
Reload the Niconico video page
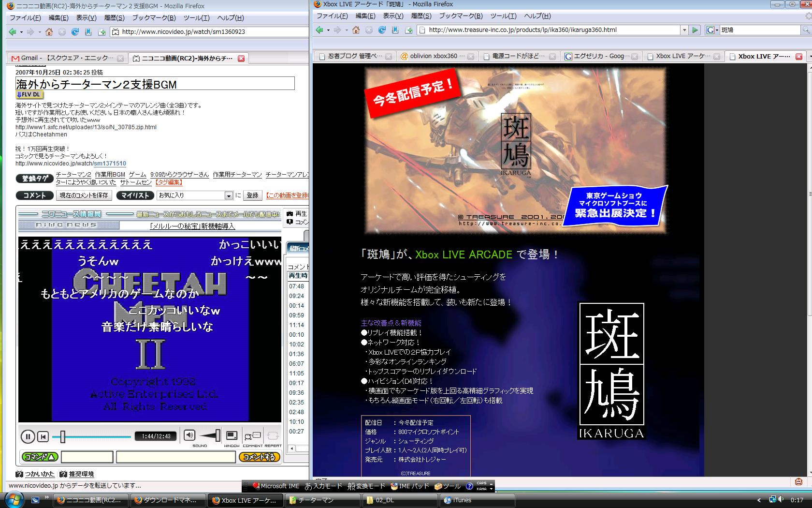(x=75, y=32)
